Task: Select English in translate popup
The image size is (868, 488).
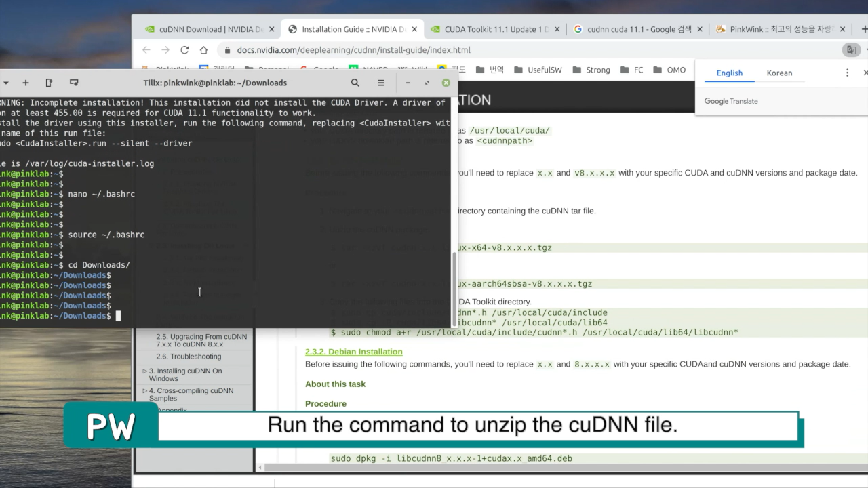Action: tap(730, 73)
